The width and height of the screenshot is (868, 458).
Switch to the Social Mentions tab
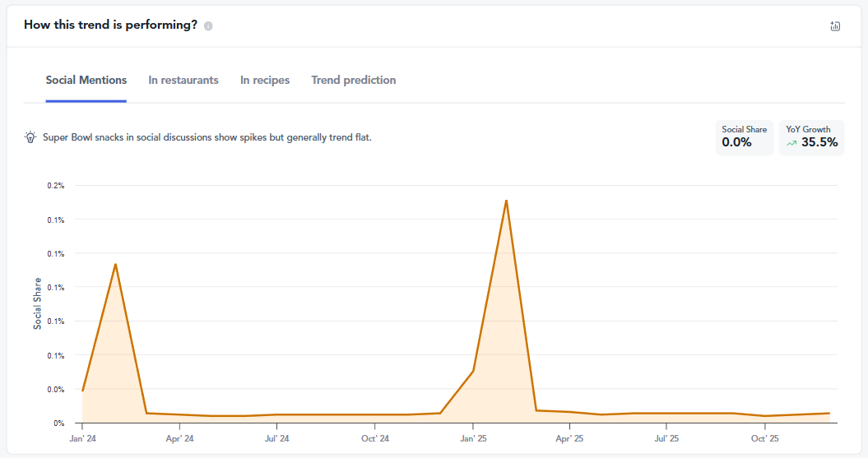point(86,81)
